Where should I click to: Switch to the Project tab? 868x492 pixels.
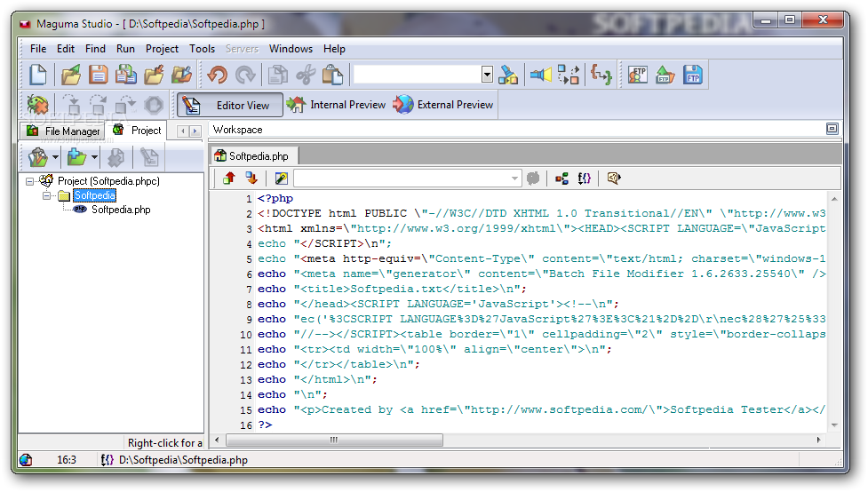[136, 131]
